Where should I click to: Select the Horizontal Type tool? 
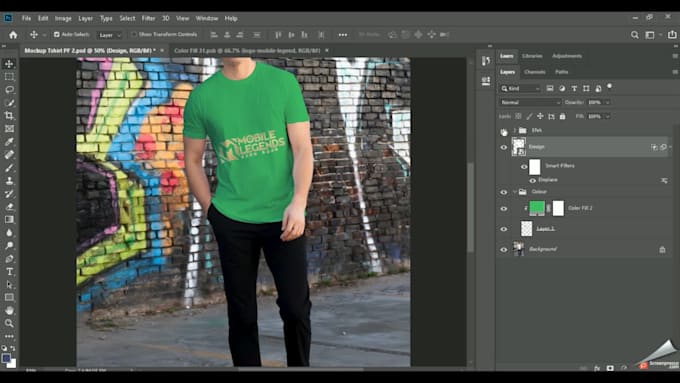pos(9,272)
